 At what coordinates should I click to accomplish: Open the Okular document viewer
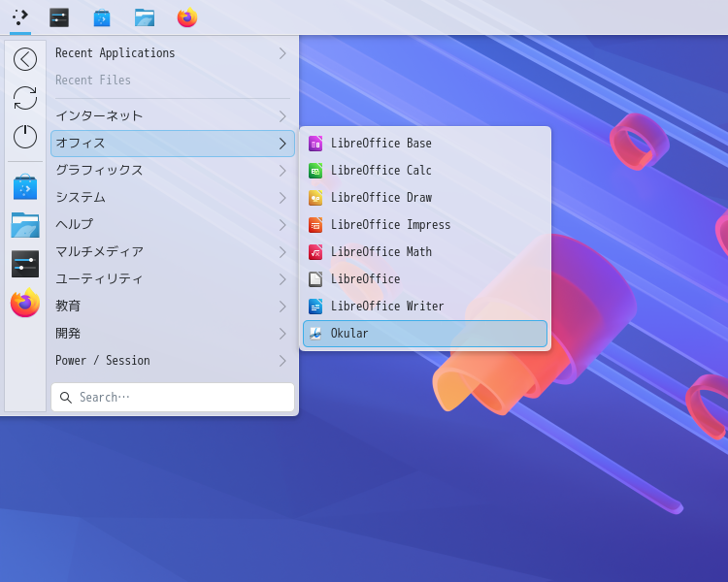[349, 334]
